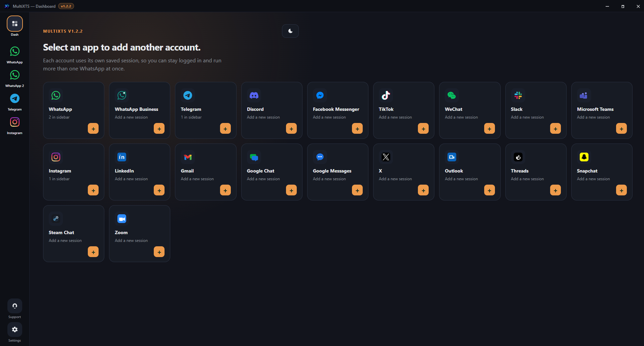Screen dimensions: 644x346
Task: Add a Facebook Messenger session
Action: point(357,128)
